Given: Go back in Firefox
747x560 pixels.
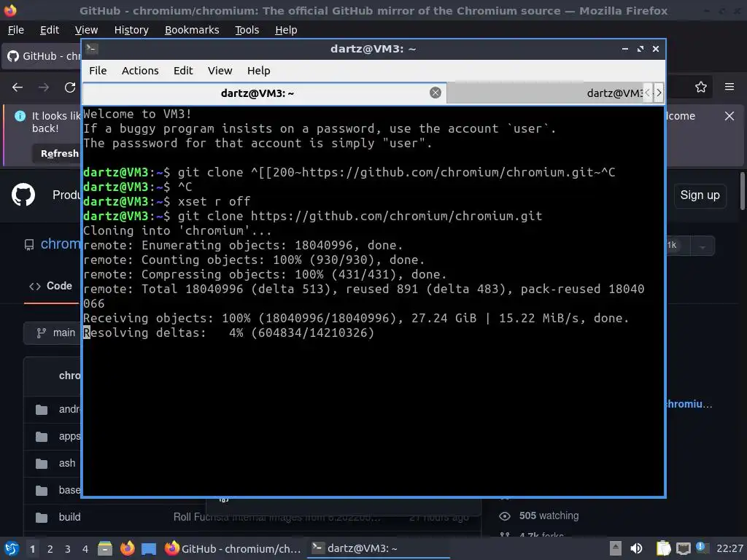Looking at the screenshot, I should click(18, 87).
